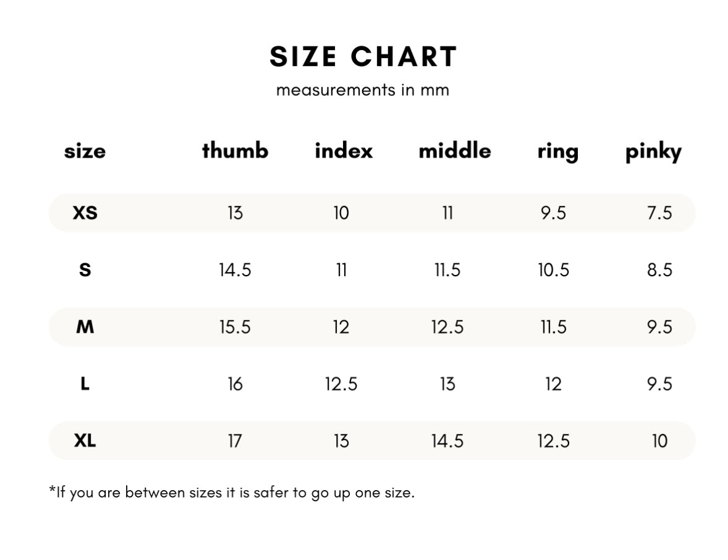
Task: Select the XS row label
Action: point(85,213)
